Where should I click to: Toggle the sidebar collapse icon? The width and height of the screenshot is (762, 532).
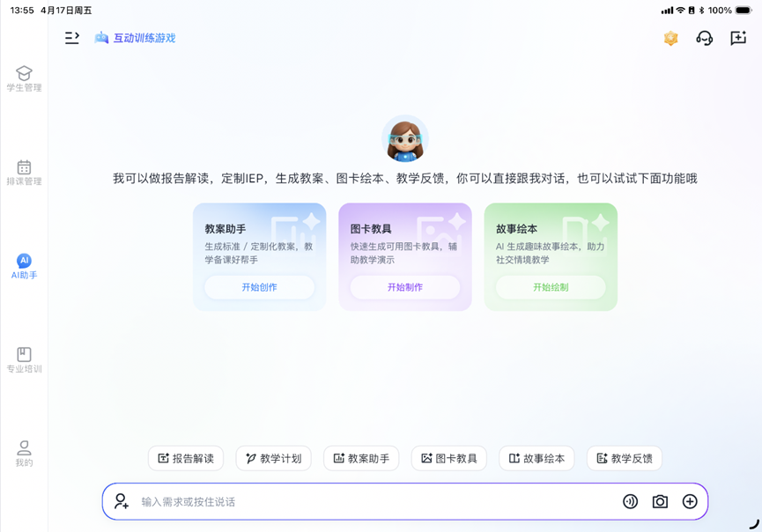coord(72,38)
